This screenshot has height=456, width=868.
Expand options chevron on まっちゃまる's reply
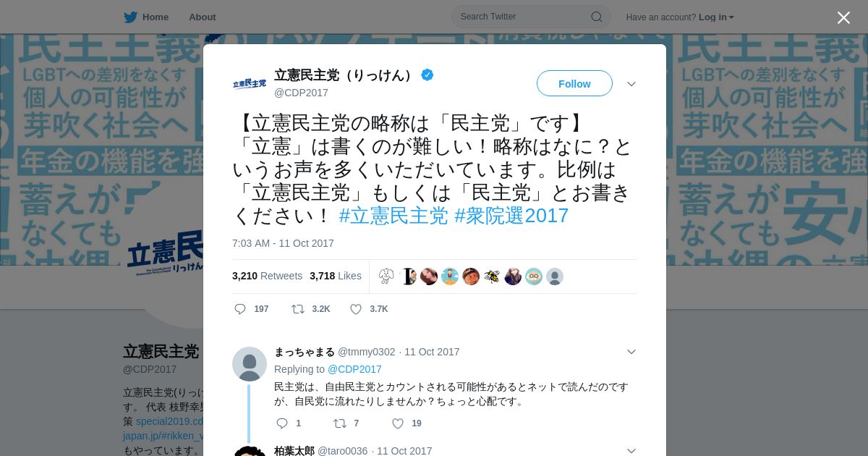pyautogui.click(x=631, y=352)
